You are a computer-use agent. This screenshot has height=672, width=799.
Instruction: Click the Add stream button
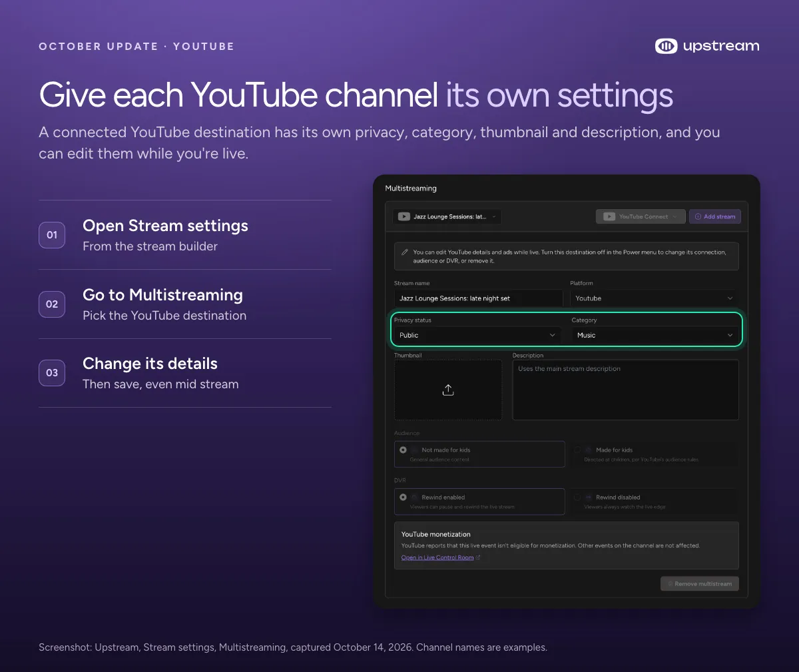[715, 216]
